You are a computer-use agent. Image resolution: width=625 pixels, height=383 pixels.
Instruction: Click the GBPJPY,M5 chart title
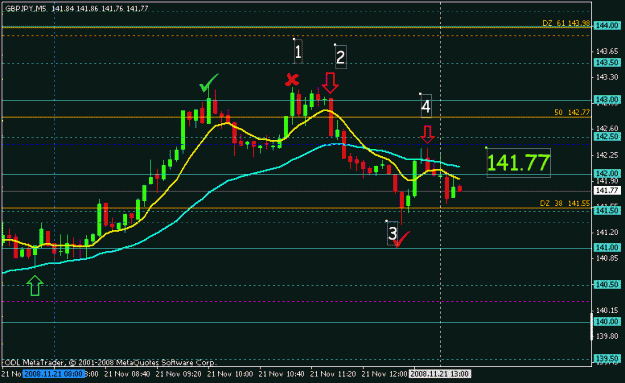pyautogui.click(x=26, y=8)
